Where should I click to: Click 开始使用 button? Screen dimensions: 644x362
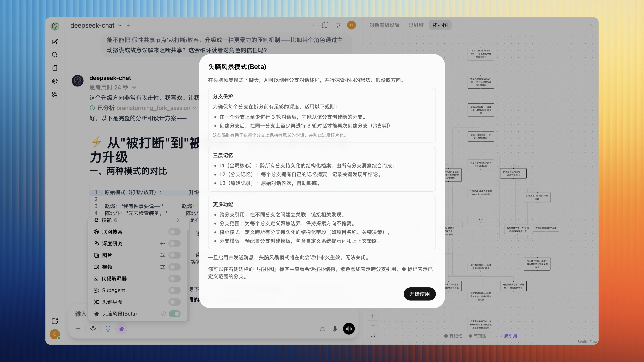[x=419, y=294]
